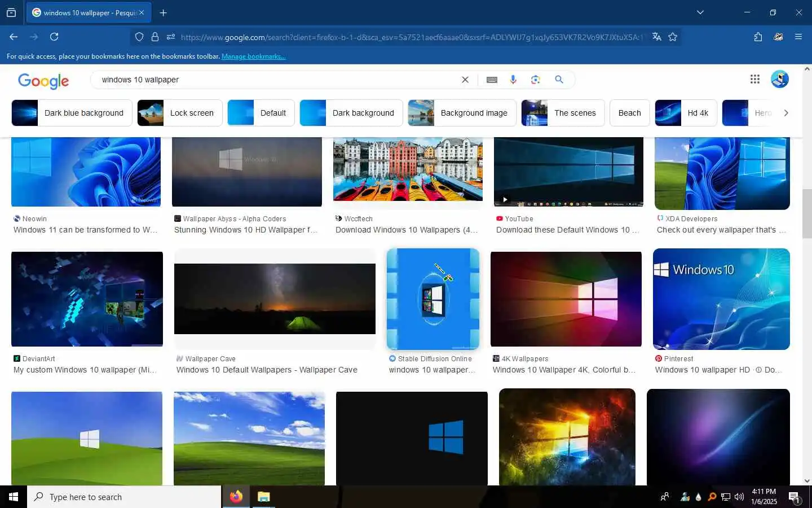Open YouTube Default Windows 10 video result
The height and width of the screenshot is (508, 812).
pos(568,230)
